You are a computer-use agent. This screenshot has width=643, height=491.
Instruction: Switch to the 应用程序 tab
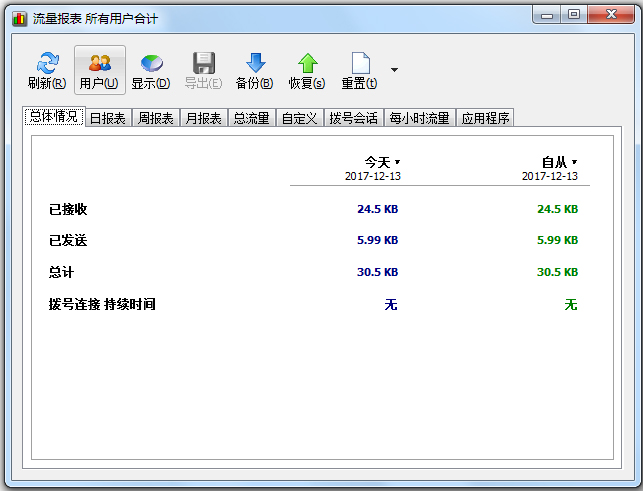(485, 118)
